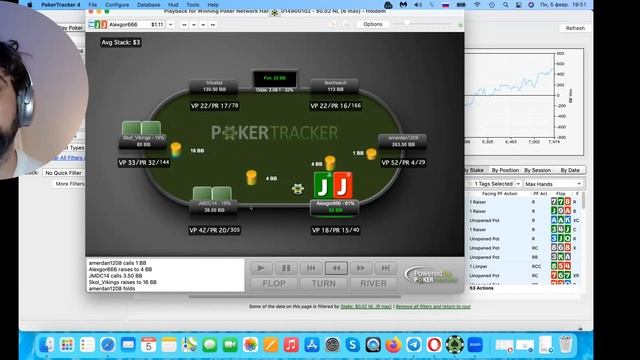Adjust the replay speed slider
This screenshot has height=360, width=640.
[407, 24]
